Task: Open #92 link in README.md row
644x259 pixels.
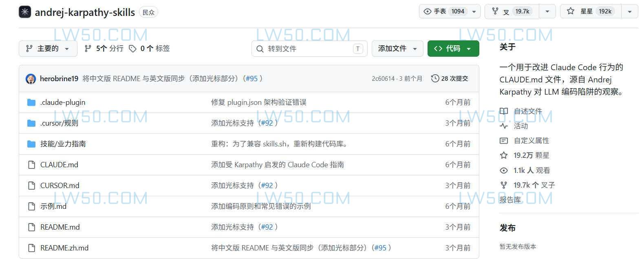Action: [267, 227]
